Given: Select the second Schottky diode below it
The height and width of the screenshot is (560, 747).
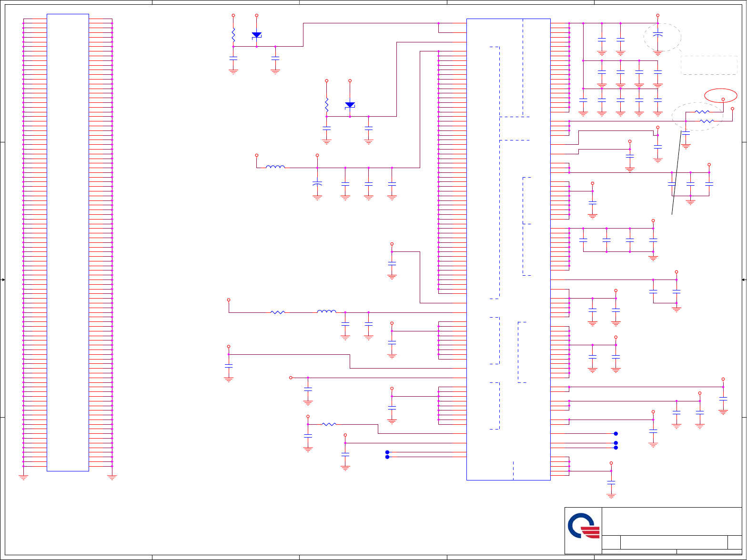Looking at the screenshot, I should click(x=350, y=105).
